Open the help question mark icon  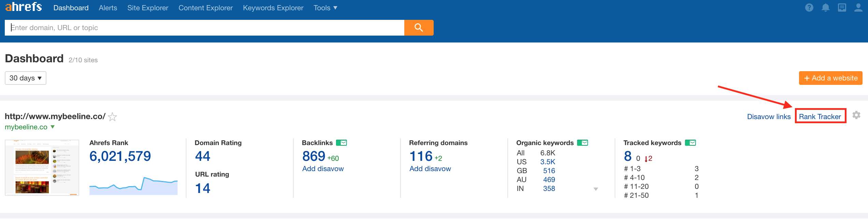809,8
